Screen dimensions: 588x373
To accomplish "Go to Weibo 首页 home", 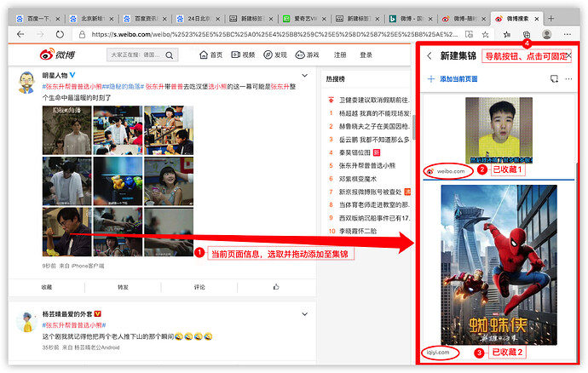I will [x=211, y=55].
